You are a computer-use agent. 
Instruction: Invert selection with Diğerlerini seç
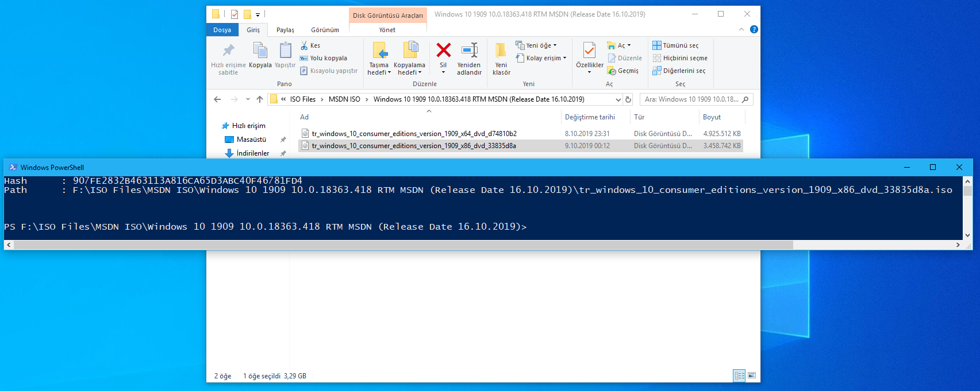pyautogui.click(x=679, y=71)
